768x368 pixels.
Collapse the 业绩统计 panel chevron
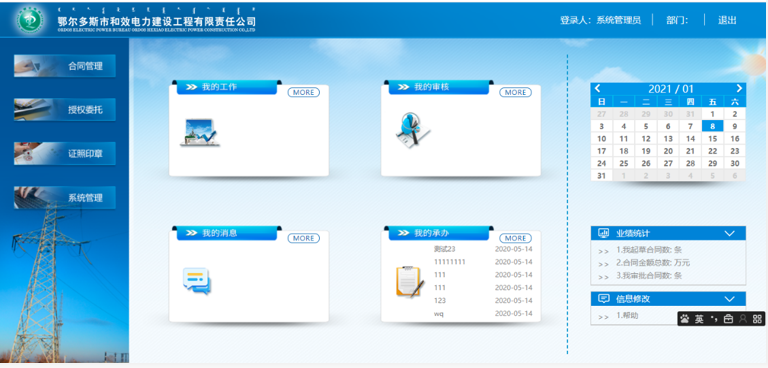click(729, 233)
